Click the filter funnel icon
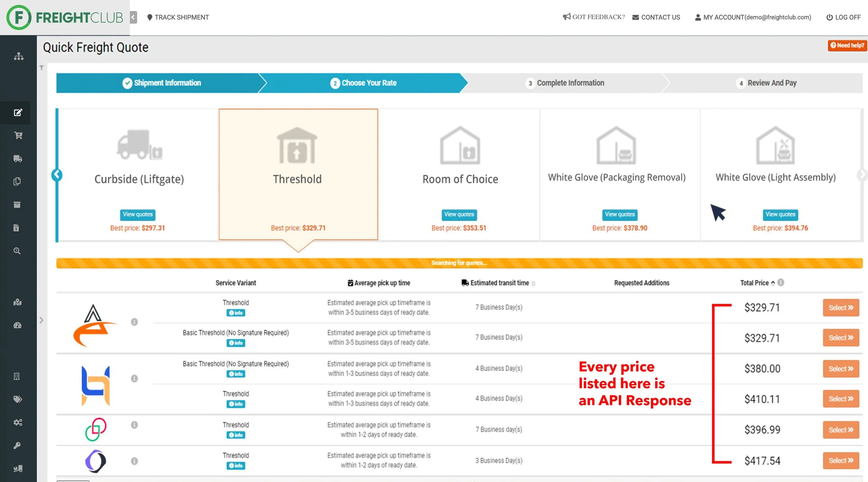The height and width of the screenshot is (482, 868). pos(42,68)
